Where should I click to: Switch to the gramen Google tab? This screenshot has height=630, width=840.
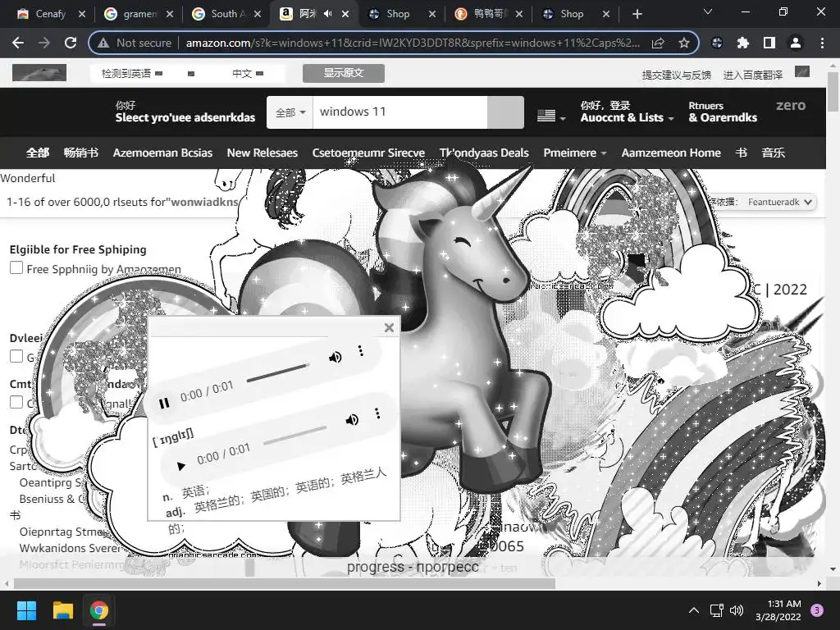point(139,14)
